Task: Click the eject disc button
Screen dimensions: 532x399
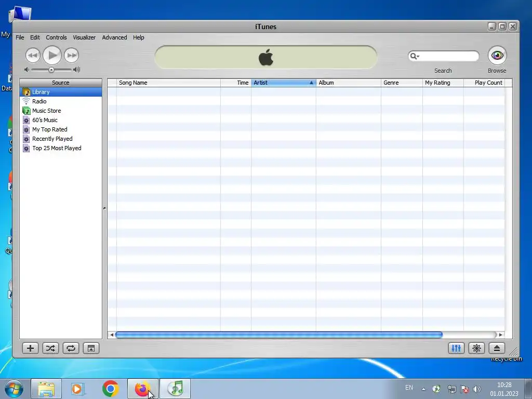Action: tap(497, 349)
